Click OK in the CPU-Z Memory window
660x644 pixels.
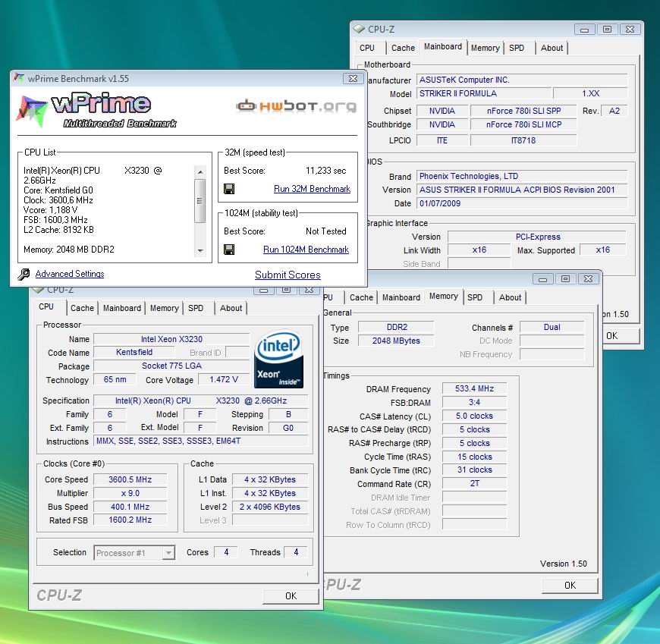[x=570, y=585]
